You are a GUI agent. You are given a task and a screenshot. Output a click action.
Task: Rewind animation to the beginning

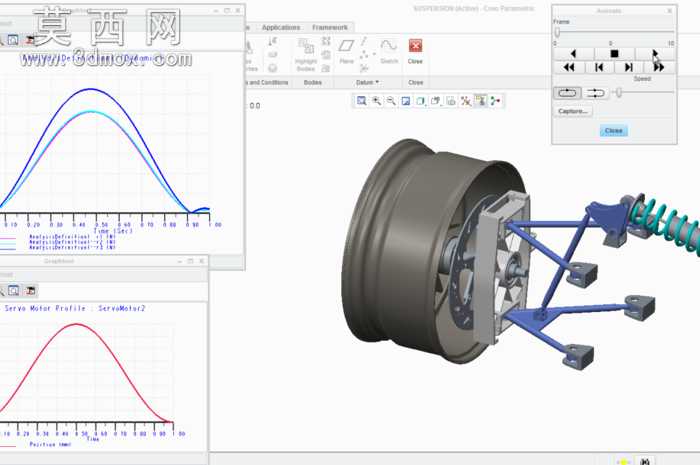click(x=569, y=67)
